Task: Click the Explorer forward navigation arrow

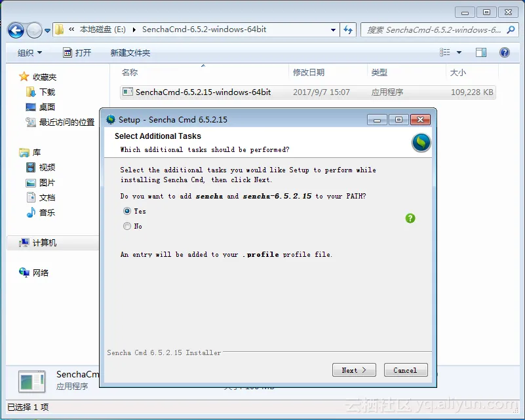Action: click(x=34, y=30)
